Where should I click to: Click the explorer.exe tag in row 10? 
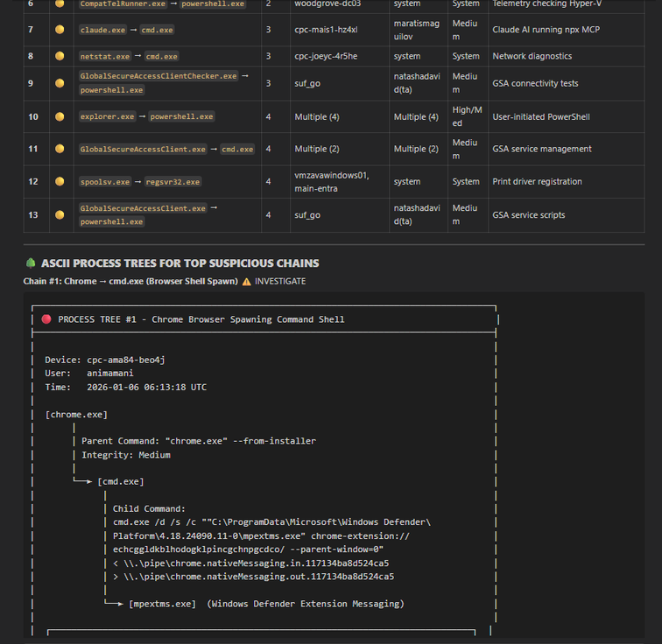[x=108, y=116]
